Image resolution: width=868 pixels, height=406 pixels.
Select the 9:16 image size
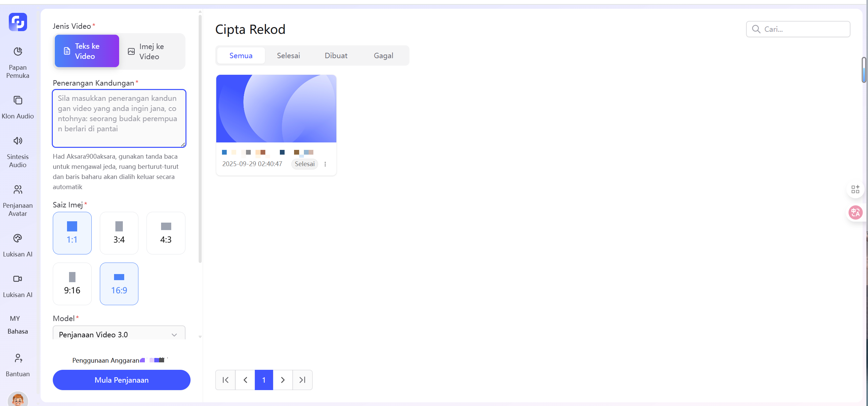[x=72, y=284]
